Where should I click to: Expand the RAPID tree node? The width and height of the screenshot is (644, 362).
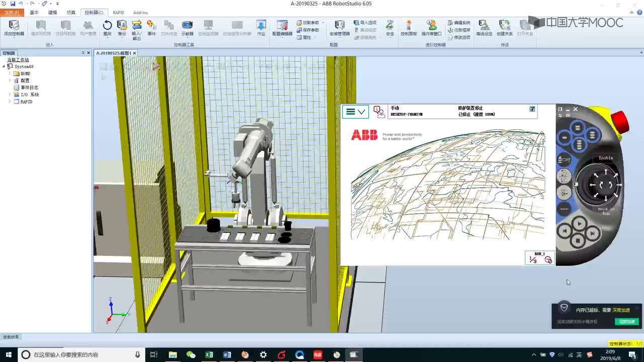(10, 102)
